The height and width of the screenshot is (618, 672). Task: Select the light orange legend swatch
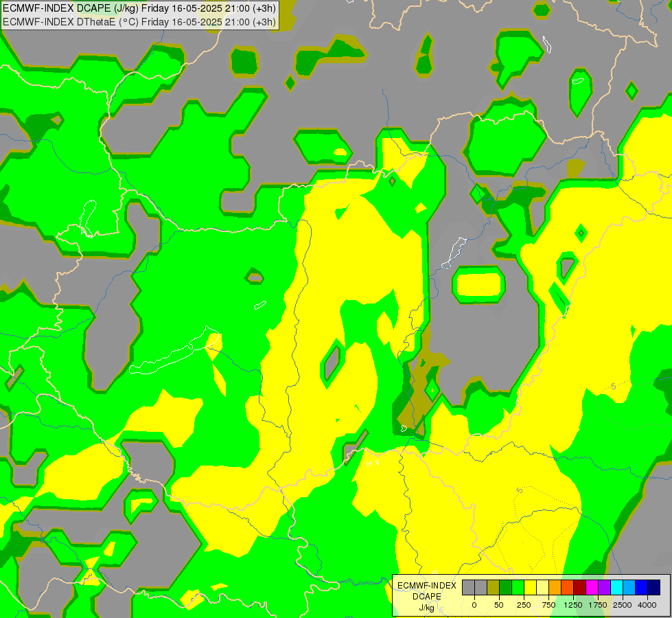(555, 587)
